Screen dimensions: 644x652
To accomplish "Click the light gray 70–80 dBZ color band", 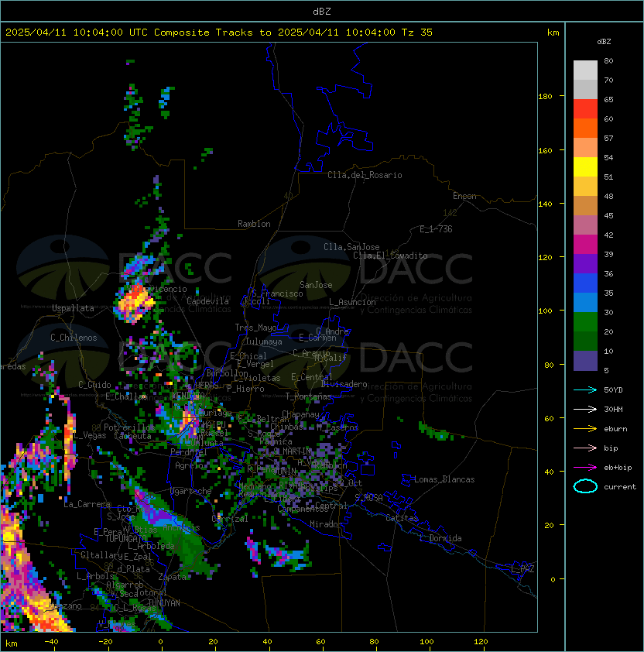I will point(585,70).
